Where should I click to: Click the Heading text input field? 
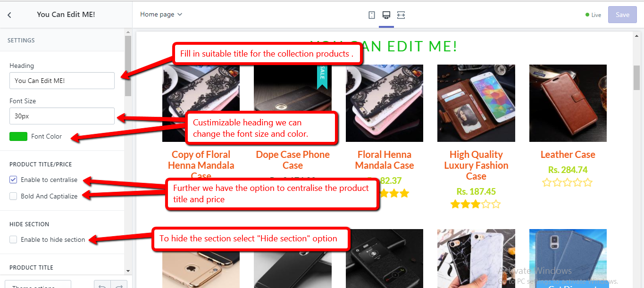pos(62,81)
